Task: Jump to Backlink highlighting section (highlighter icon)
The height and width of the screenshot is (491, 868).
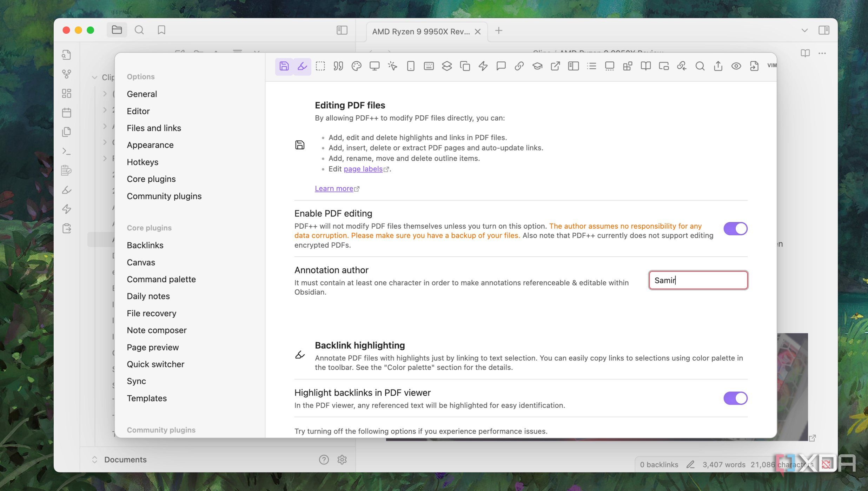Action: point(302,66)
